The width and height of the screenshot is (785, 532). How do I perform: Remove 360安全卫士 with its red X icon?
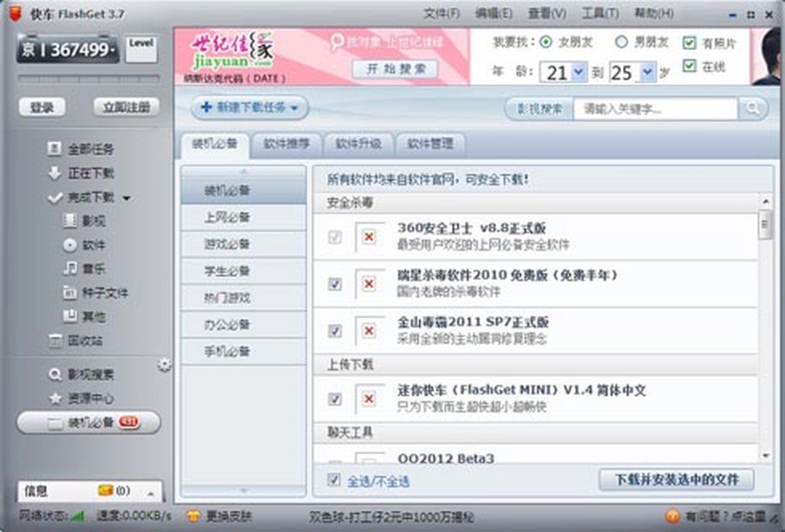pos(368,237)
